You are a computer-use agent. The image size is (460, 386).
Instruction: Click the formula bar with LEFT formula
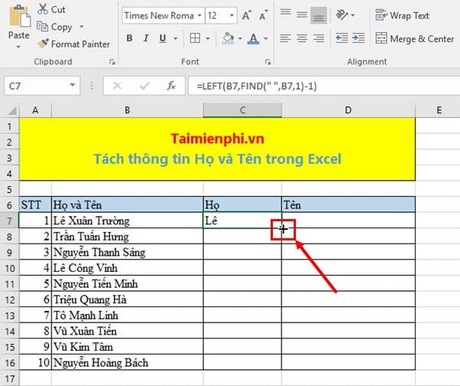324,86
